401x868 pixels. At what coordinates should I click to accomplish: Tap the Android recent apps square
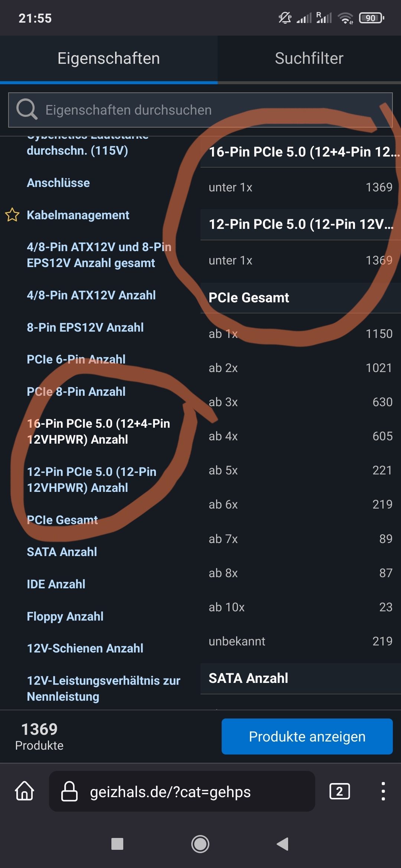coord(117,844)
